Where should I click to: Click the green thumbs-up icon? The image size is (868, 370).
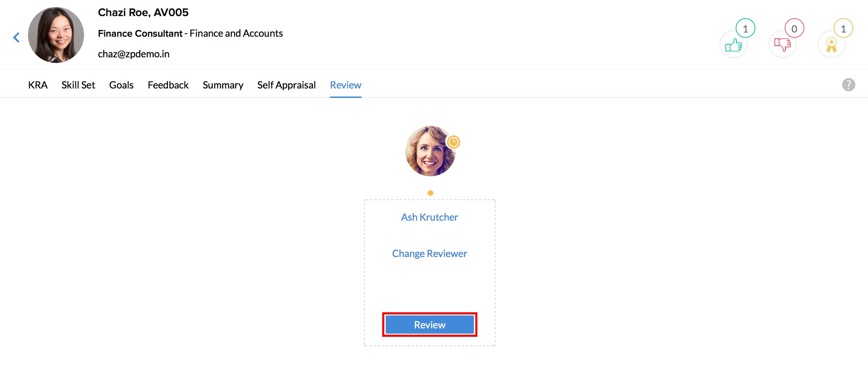point(733,45)
